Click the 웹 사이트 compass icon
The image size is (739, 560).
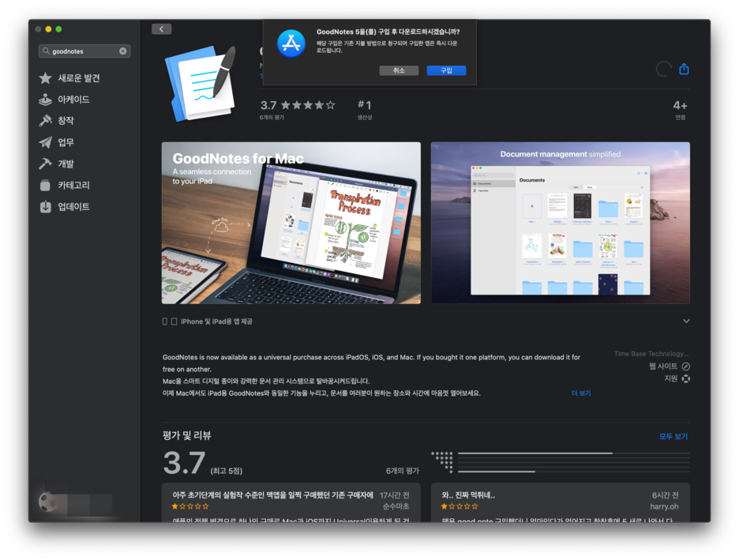[686, 366]
